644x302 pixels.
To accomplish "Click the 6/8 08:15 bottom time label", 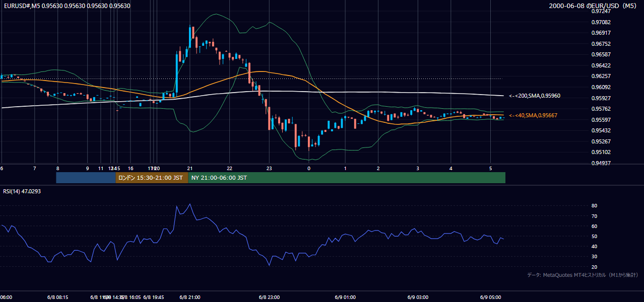I will click(57, 297).
